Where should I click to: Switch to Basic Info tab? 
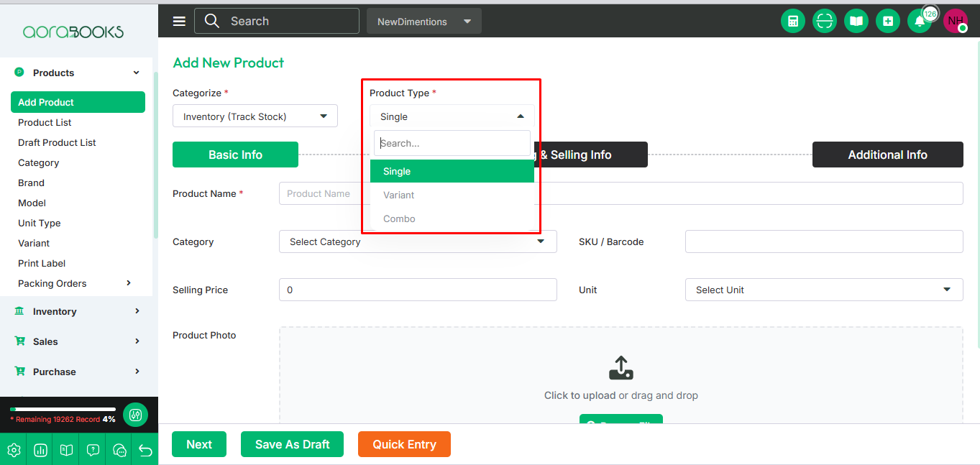[x=235, y=155]
